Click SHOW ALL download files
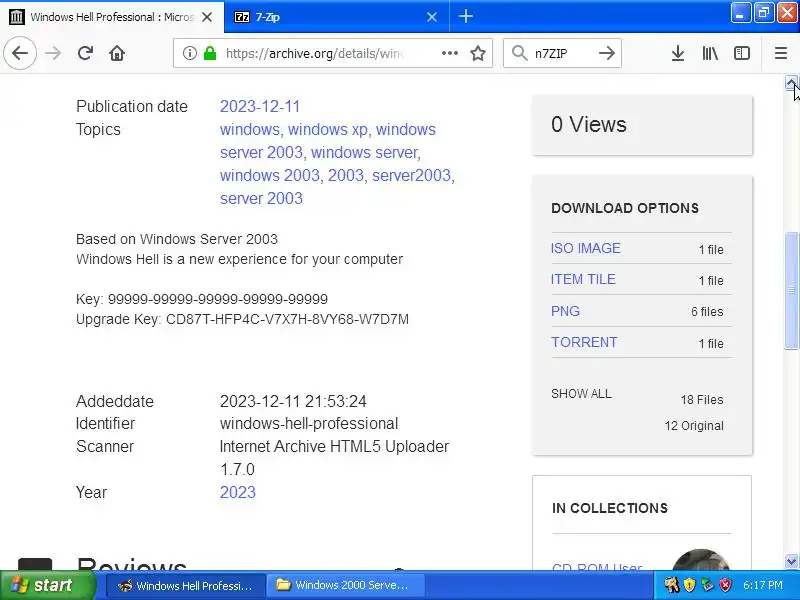The width and height of the screenshot is (800, 600). click(x=581, y=394)
